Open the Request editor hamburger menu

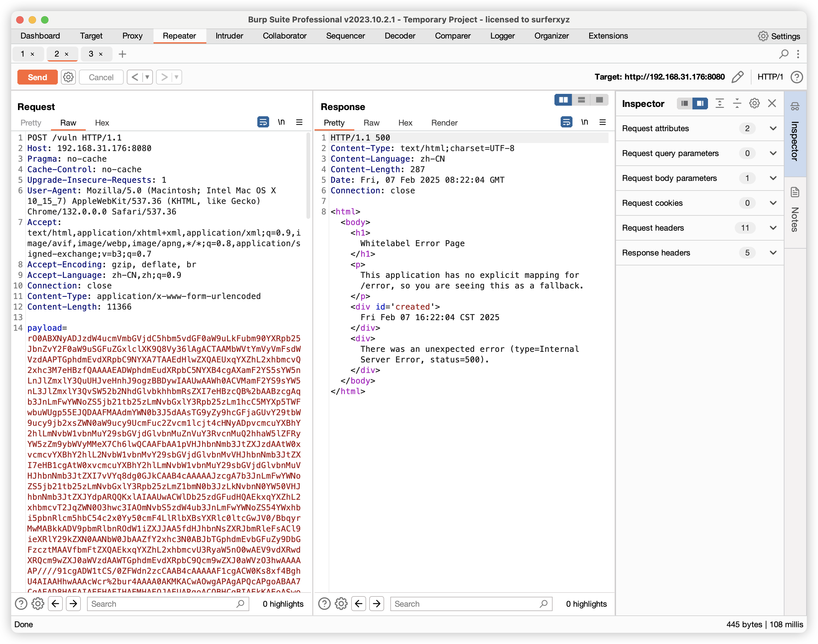[x=299, y=122]
